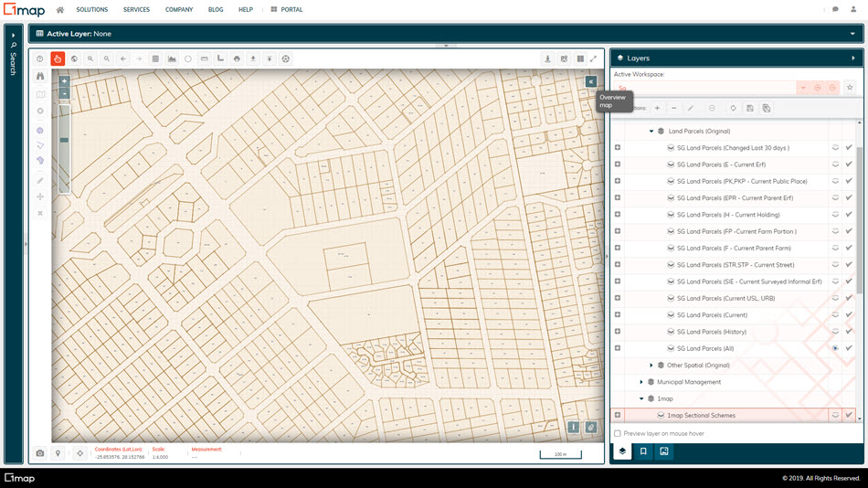Expand plus for SG Land Parcels (Current USL, URB)
This screenshot has height=488, width=868.
618,298
